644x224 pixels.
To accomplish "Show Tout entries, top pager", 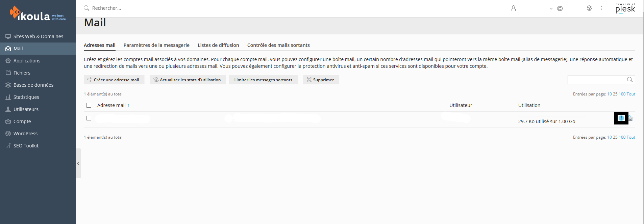I will click(631, 94).
